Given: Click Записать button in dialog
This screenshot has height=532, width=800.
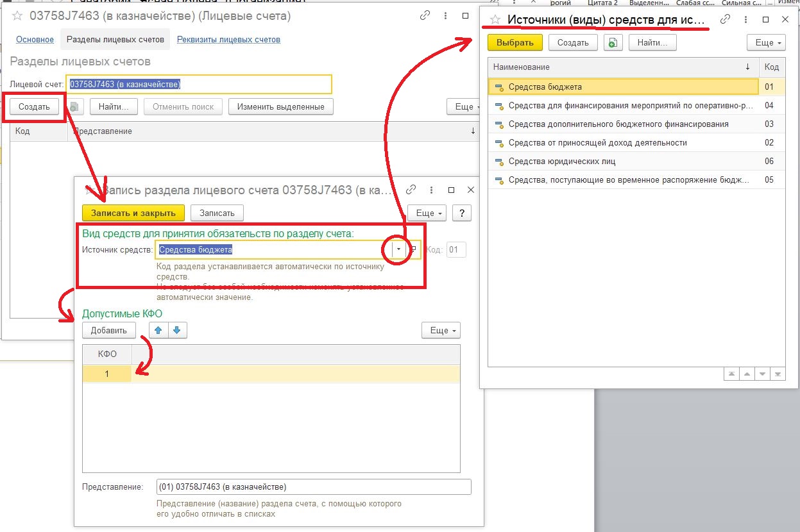Looking at the screenshot, I should [x=217, y=213].
